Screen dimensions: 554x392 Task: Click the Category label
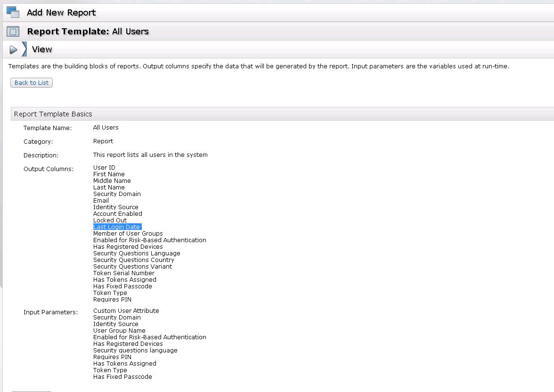(x=38, y=142)
